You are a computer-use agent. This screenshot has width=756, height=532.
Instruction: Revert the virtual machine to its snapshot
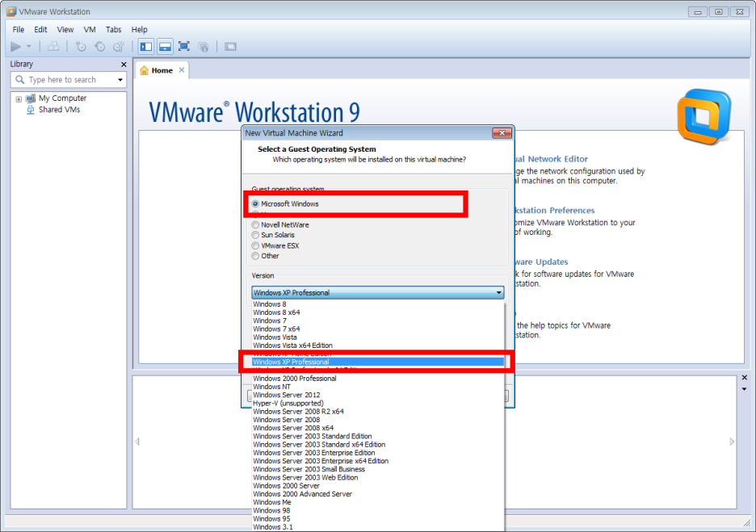coord(99,46)
